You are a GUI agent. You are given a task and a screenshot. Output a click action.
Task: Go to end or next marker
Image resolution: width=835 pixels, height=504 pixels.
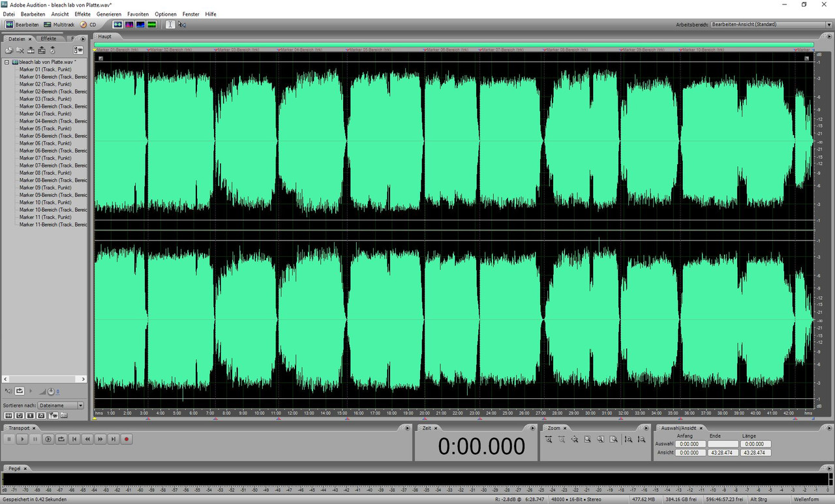[x=114, y=439]
